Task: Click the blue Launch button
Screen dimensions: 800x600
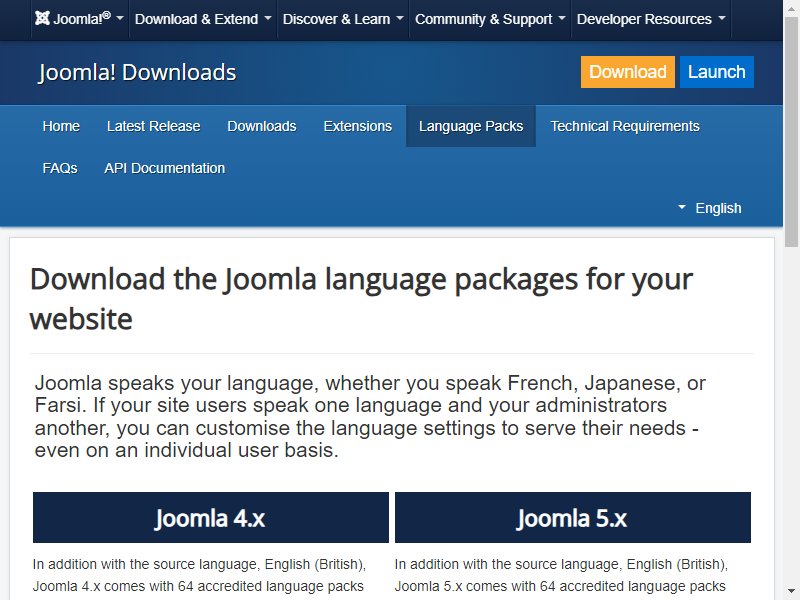Action: click(x=717, y=72)
